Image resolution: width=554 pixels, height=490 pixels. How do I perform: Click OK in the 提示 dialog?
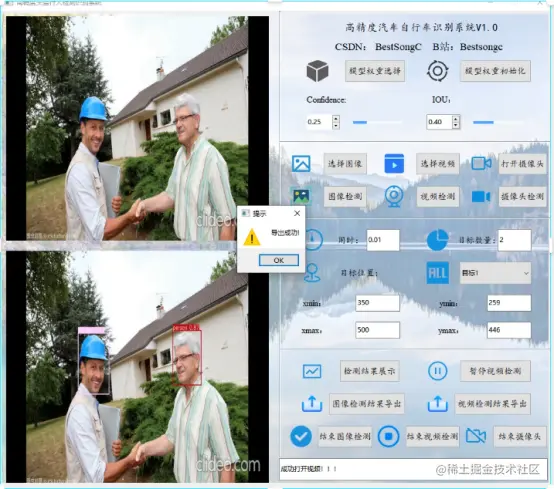[x=279, y=260]
